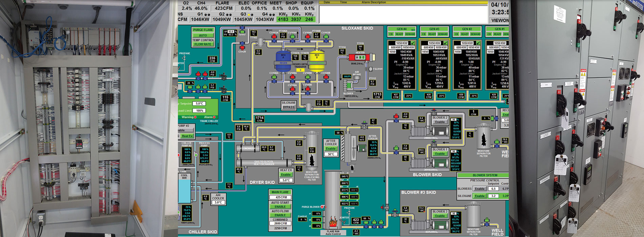Toggle the After Cooler Enable button
The image size is (644, 237).
pyautogui.click(x=331, y=149)
